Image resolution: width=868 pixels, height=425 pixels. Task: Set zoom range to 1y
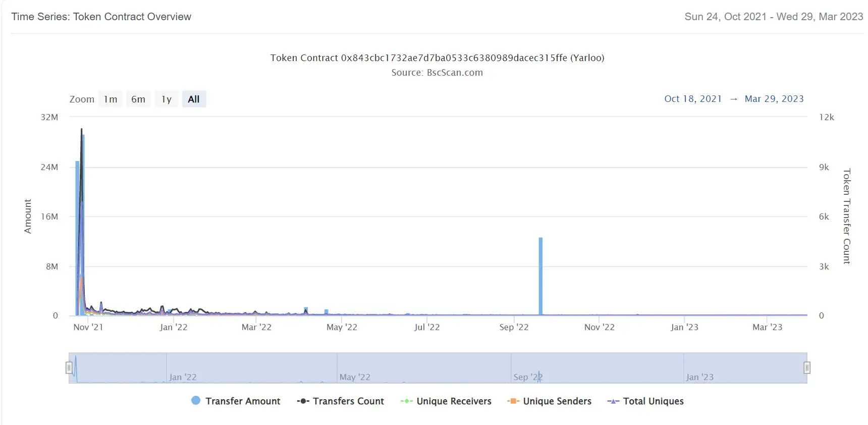click(167, 99)
